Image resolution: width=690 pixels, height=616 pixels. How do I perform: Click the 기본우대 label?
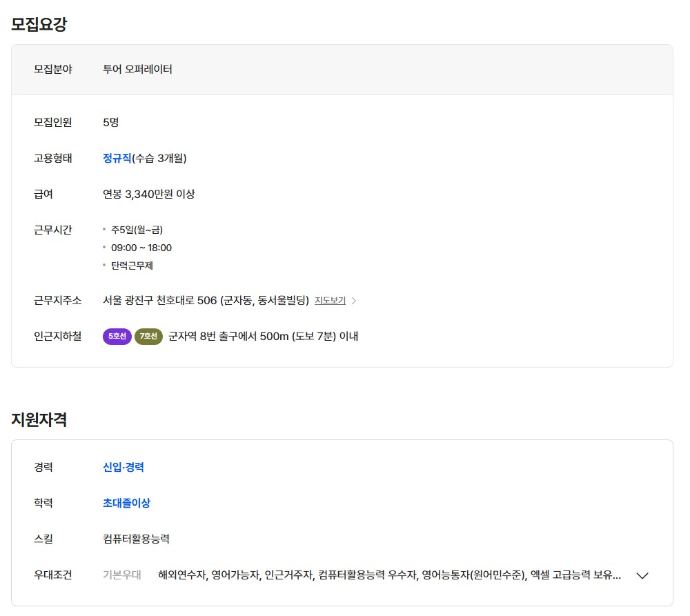point(122,575)
